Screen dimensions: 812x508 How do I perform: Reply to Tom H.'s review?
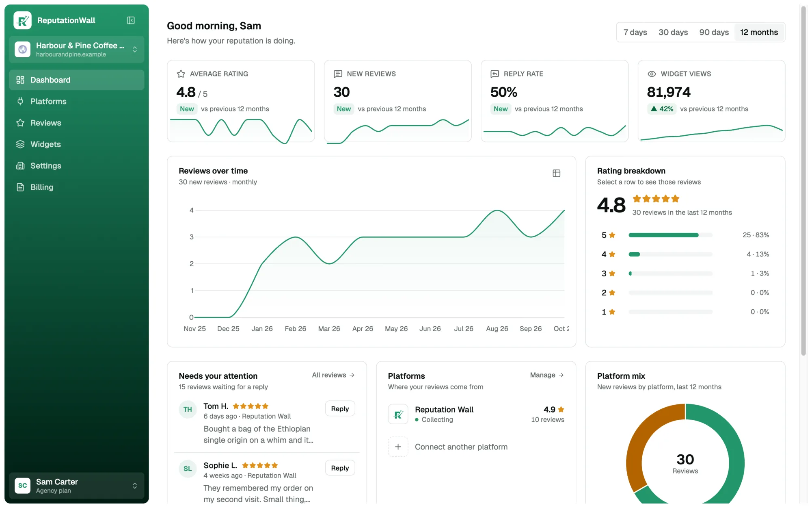pos(340,409)
